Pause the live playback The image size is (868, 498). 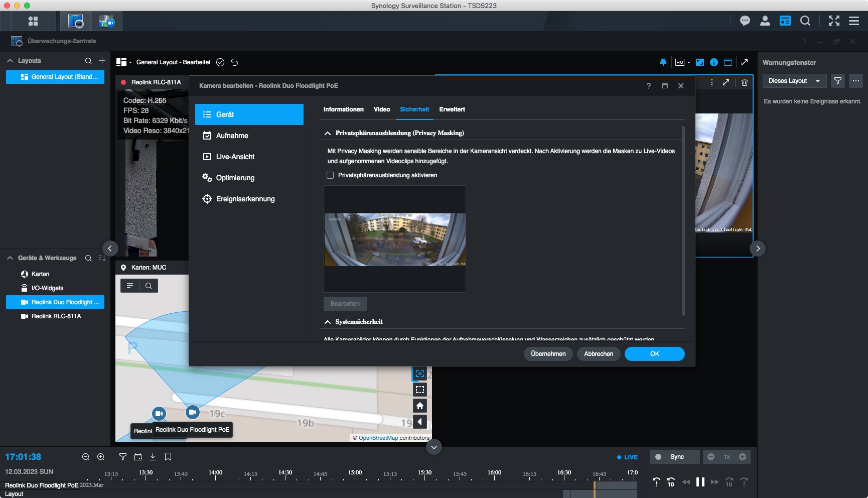(700, 482)
